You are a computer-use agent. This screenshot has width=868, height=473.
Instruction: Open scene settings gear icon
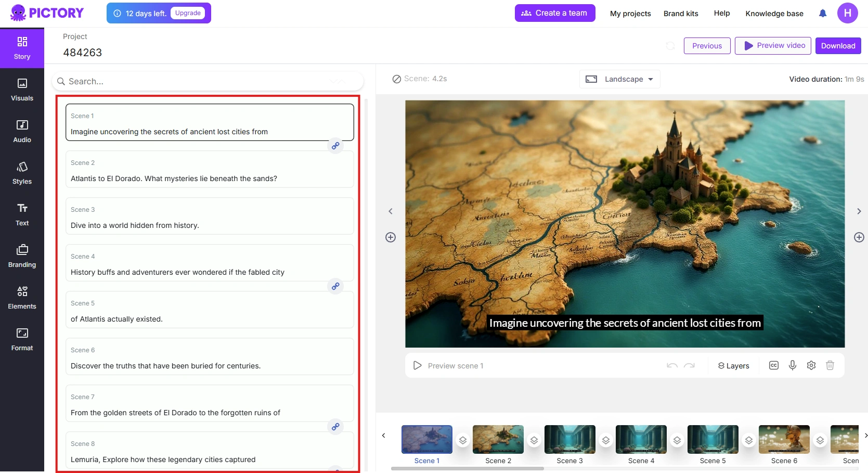pos(811,365)
